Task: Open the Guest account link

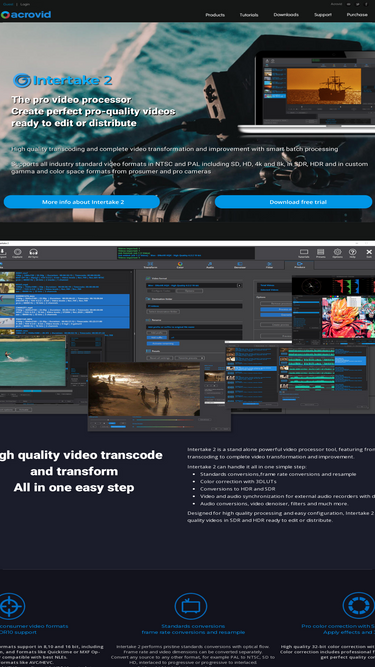Action: pos(8,4)
